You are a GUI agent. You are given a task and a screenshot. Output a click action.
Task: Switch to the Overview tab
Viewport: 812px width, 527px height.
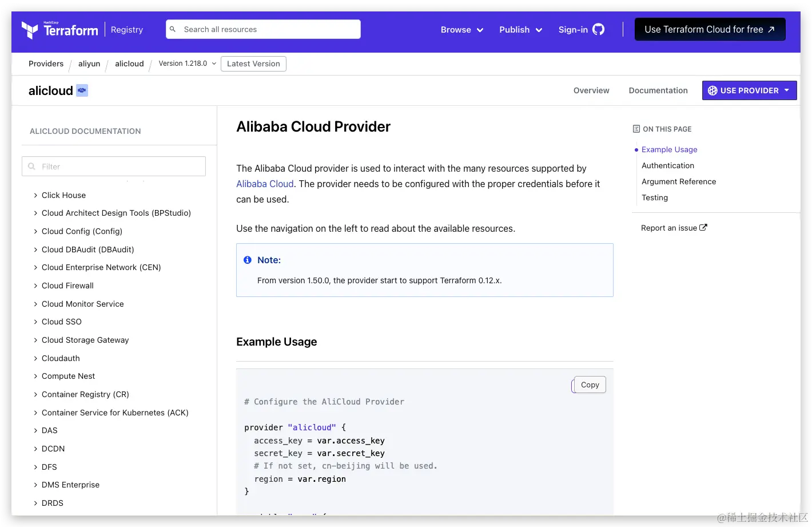tap(591, 90)
